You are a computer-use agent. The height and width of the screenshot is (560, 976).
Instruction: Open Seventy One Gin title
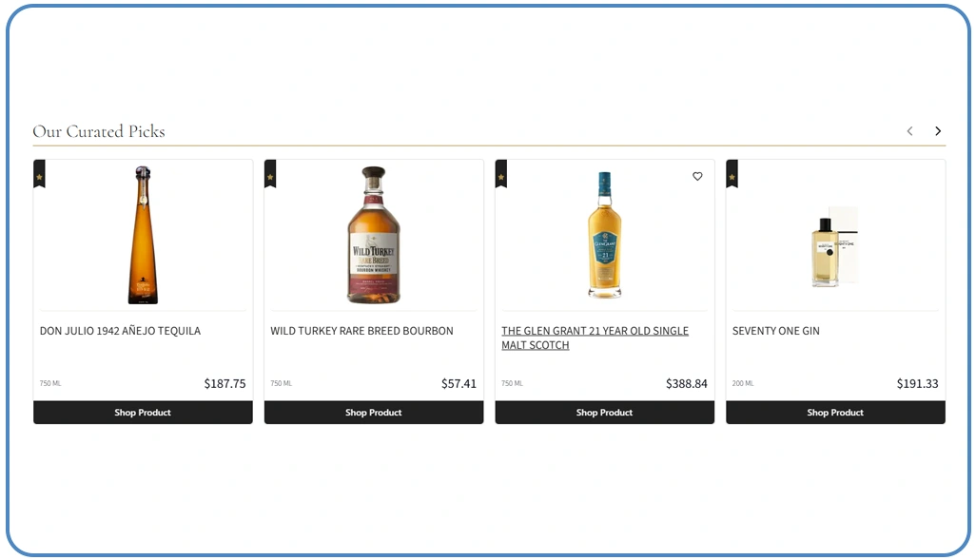pos(775,331)
